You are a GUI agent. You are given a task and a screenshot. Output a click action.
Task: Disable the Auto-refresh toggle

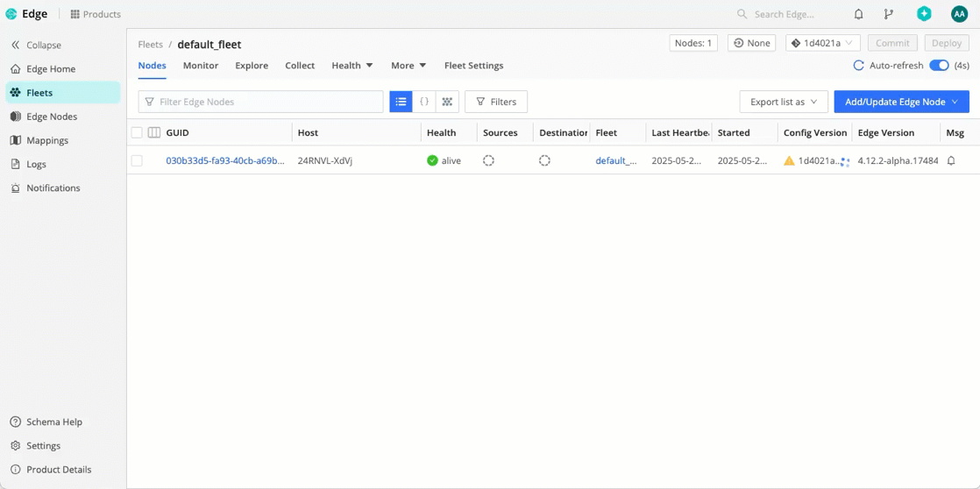[939, 66]
